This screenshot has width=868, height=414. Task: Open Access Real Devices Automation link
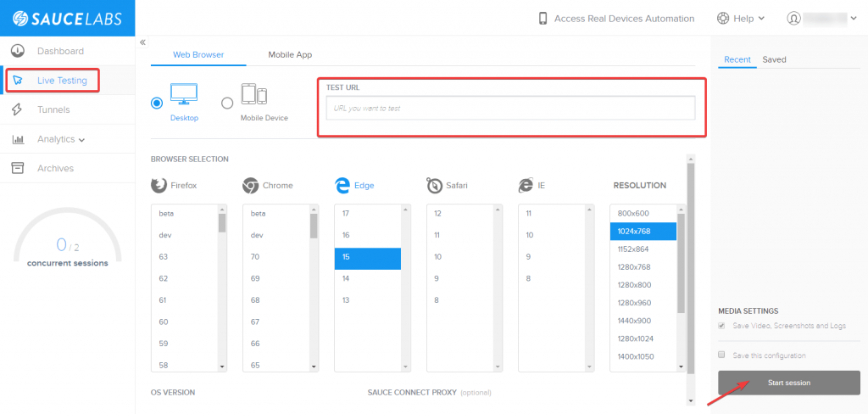[616, 18]
